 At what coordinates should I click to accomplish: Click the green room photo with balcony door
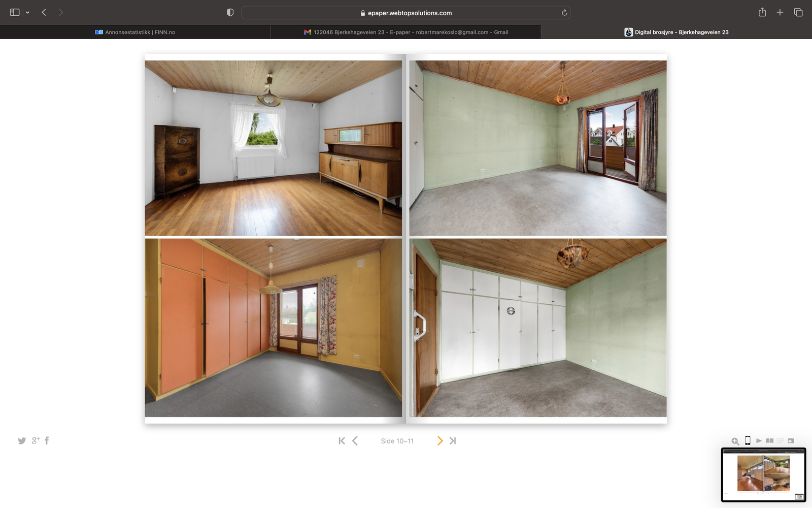538,148
